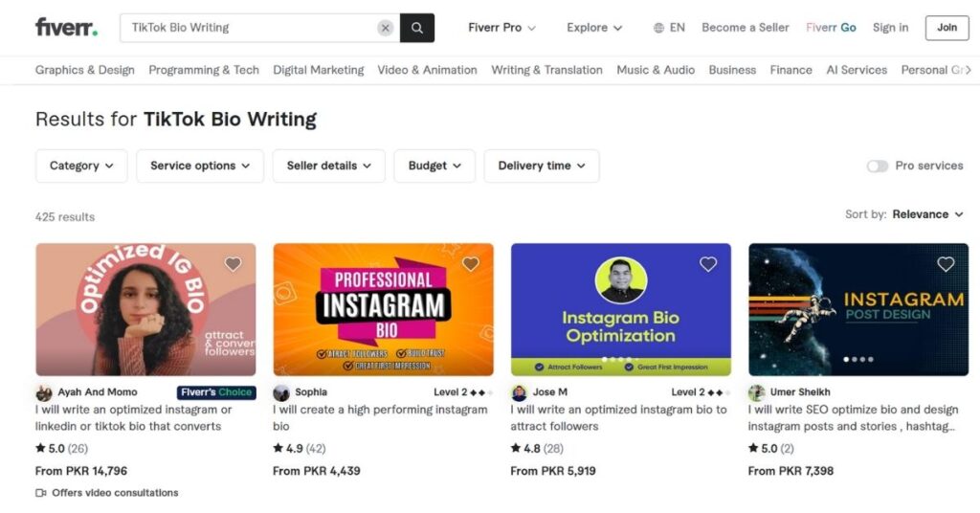Click star rating 5.0 (26)

pos(62,449)
